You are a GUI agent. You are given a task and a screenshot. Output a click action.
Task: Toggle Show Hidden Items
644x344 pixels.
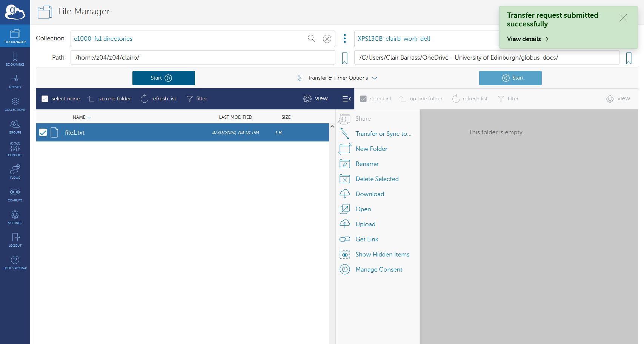tap(382, 255)
